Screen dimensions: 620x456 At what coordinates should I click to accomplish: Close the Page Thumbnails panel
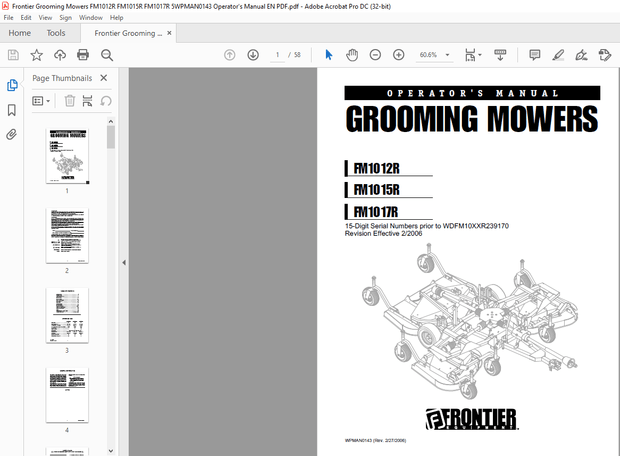104,78
